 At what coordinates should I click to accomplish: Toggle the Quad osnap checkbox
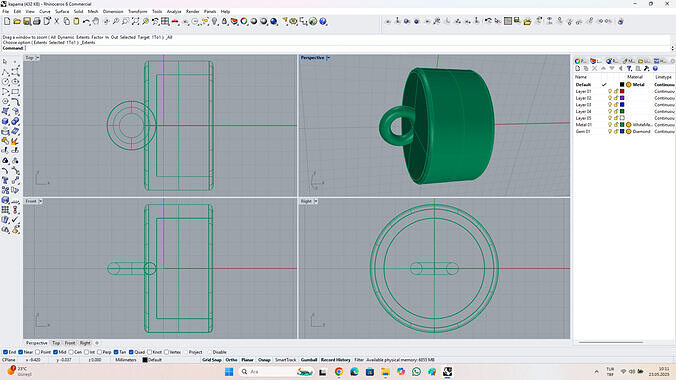131,352
